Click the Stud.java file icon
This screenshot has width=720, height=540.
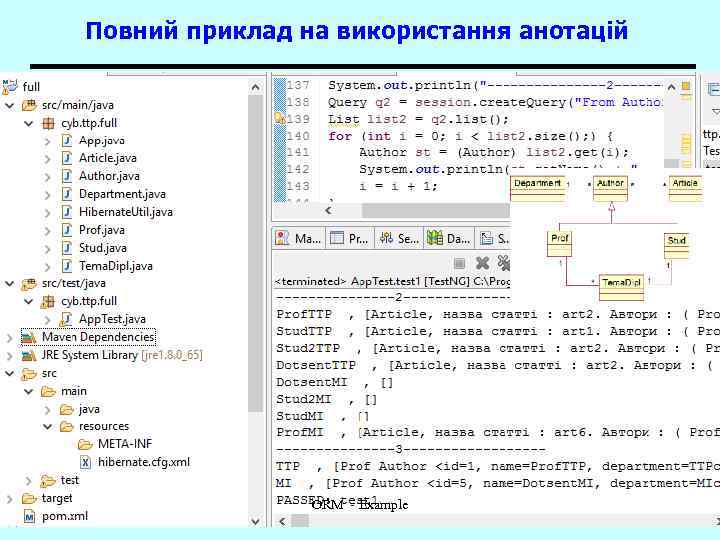point(67,248)
